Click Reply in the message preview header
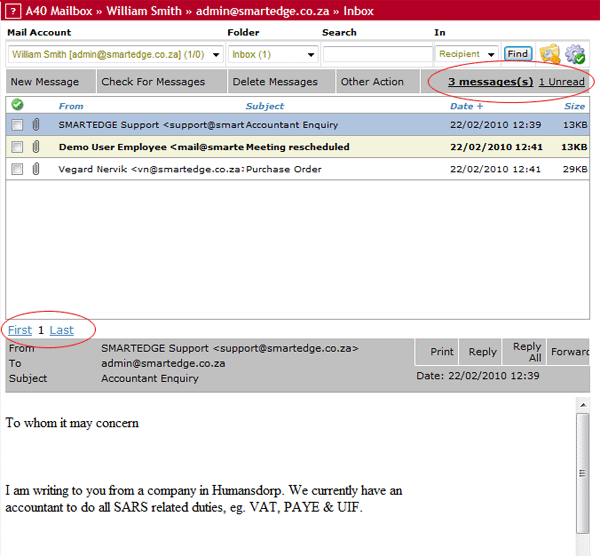The height and width of the screenshot is (556, 600). point(482,352)
